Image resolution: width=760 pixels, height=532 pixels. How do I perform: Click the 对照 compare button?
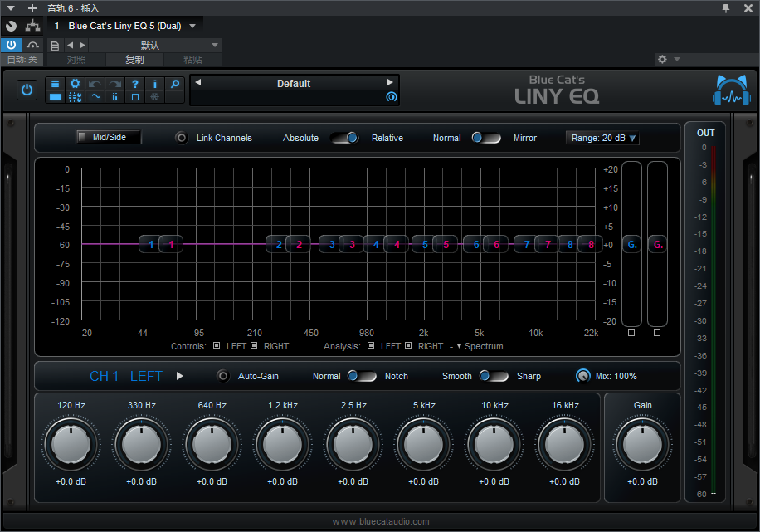76,60
